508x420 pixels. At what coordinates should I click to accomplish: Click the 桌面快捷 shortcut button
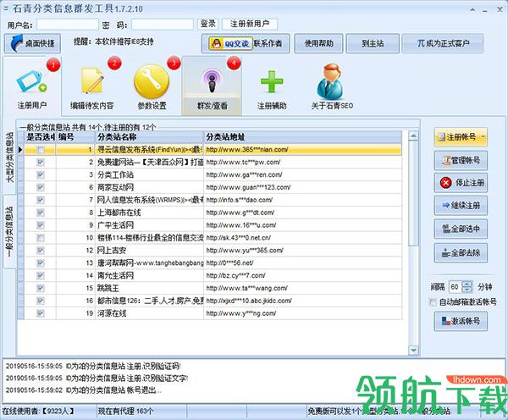[x=32, y=43]
